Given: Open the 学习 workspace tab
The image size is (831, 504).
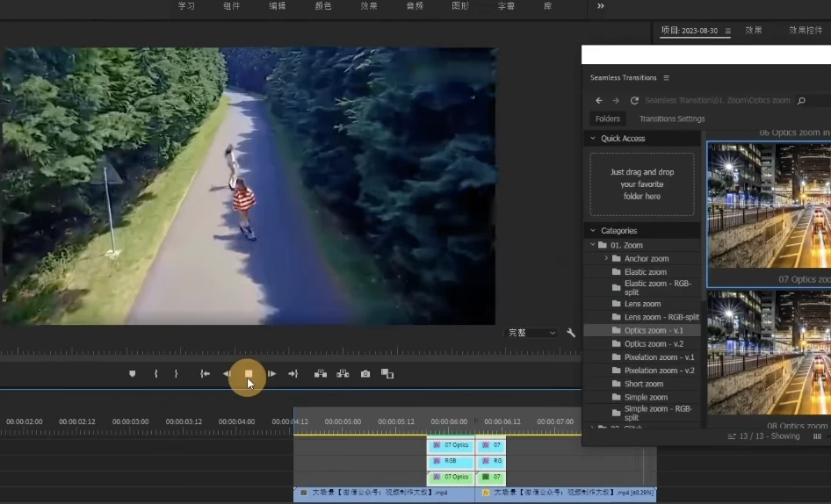Looking at the screenshot, I should click(186, 6).
